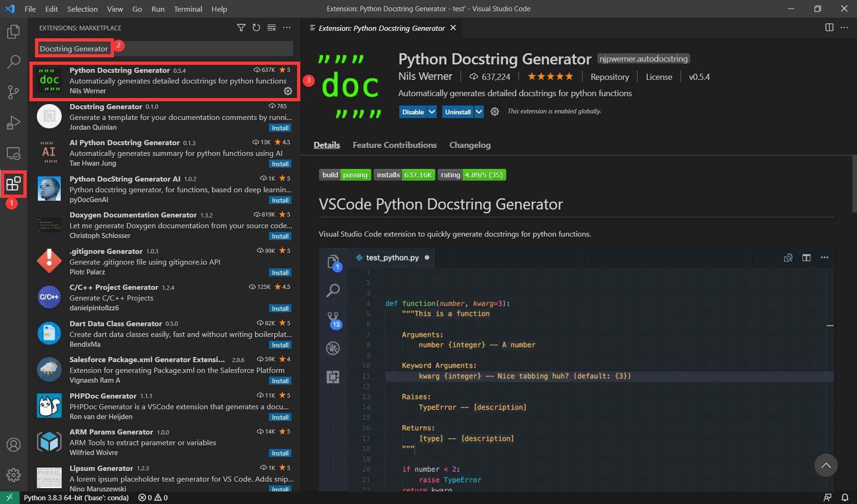857x504 pixels.
Task: Click the Docstring Generator extension icon thumbnail
Action: tap(49, 117)
